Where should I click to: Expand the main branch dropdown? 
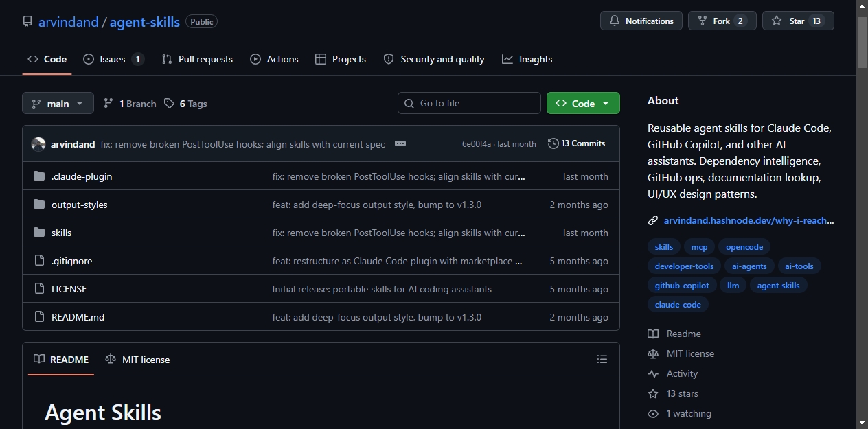(58, 103)
